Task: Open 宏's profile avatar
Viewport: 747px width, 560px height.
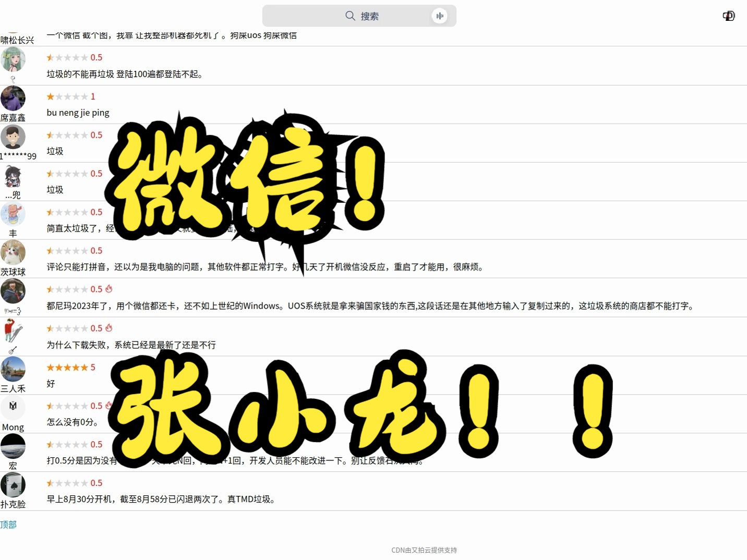Action: [x=13, y=447]
